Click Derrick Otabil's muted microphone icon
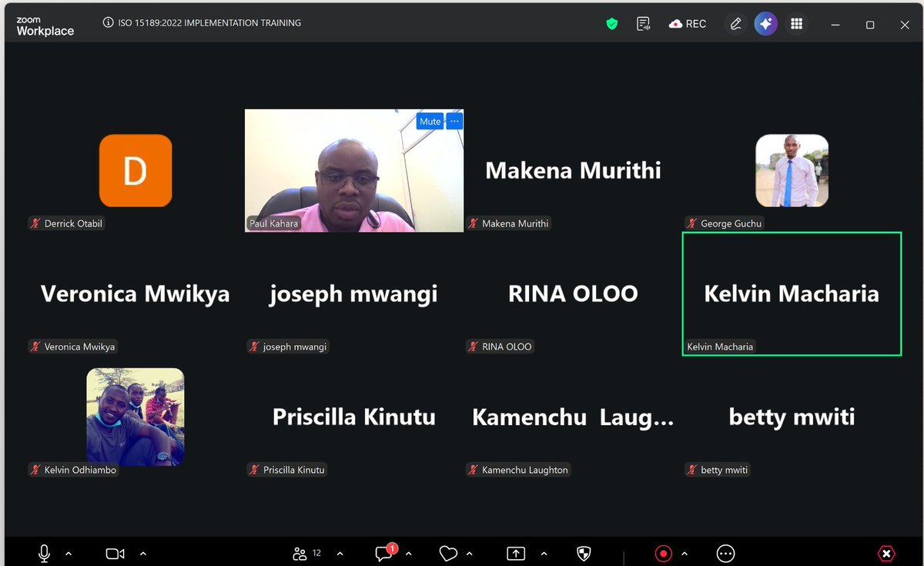 coord(35,223)
